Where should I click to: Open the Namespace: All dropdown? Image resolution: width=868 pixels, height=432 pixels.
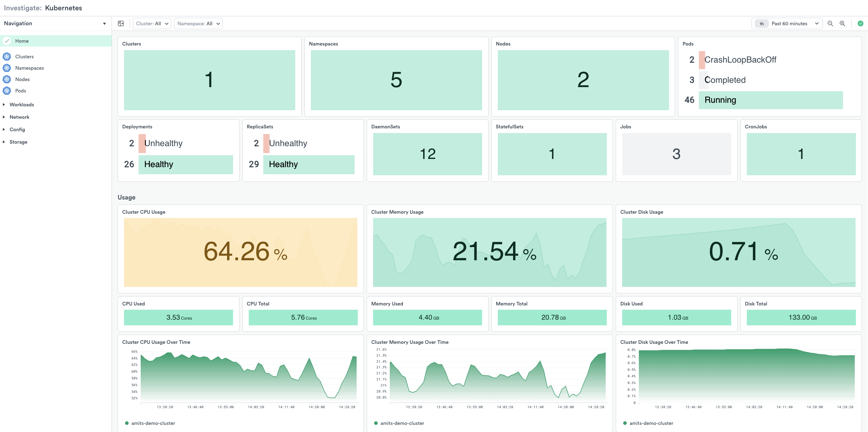[198, 23]
